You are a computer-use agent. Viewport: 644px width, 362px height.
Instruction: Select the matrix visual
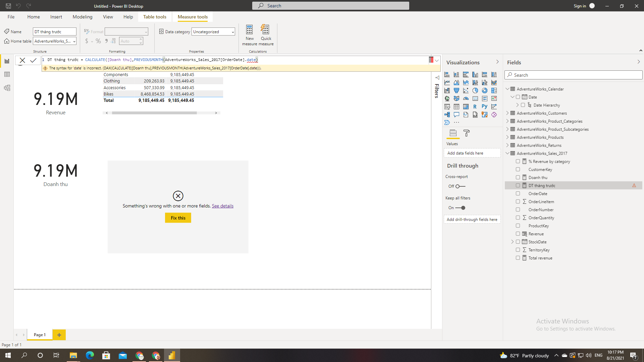point(466,107)
